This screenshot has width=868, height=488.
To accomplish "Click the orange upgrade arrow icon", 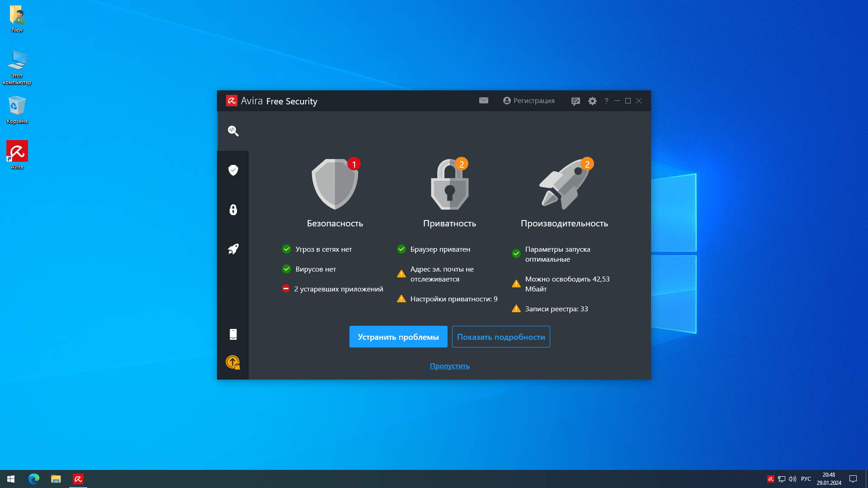I will pyautogui.click(x=233, y=362).
